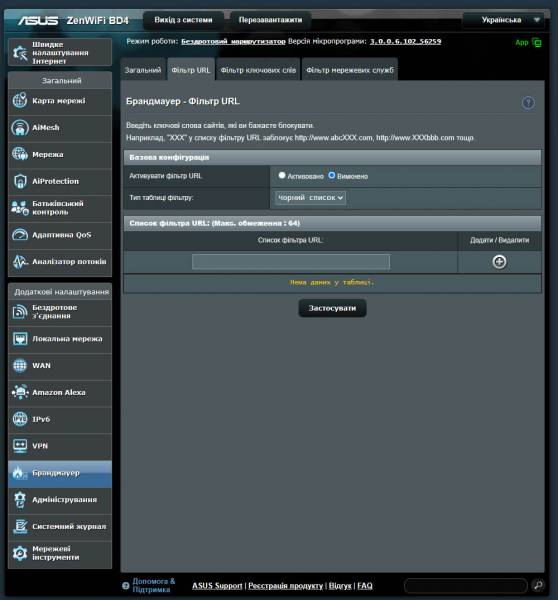Open Бездротове з'єднання wireless icon
Viewport: 558px width, 600px height.
point(20,312)
